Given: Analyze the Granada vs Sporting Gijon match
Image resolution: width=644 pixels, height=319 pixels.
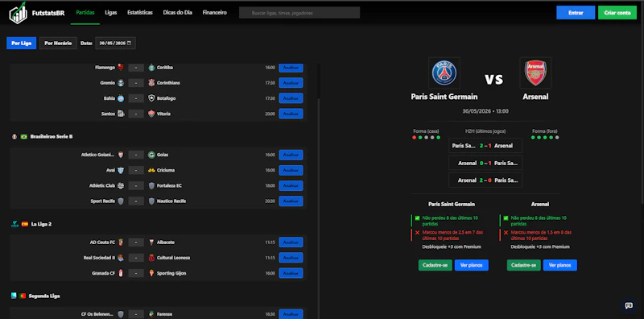Looking at the screenshot, I should coord(291,273).
